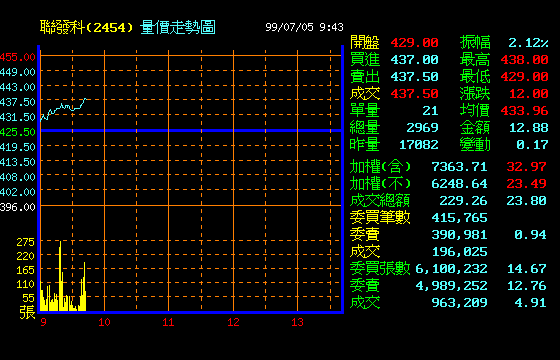Viewport: 560px width, 360px height.
Task: Select the 變動 value 0.17
Action: pos(532,145)
